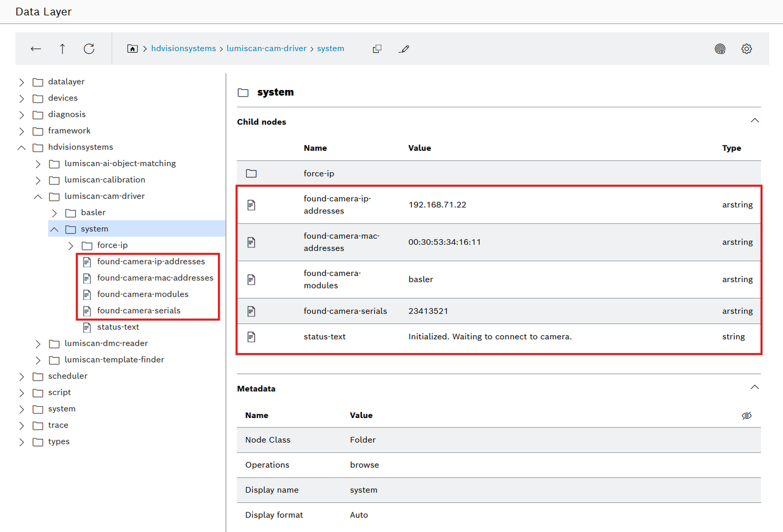
Task: Expand the framework tree folder
Action: tap(22, 131)
